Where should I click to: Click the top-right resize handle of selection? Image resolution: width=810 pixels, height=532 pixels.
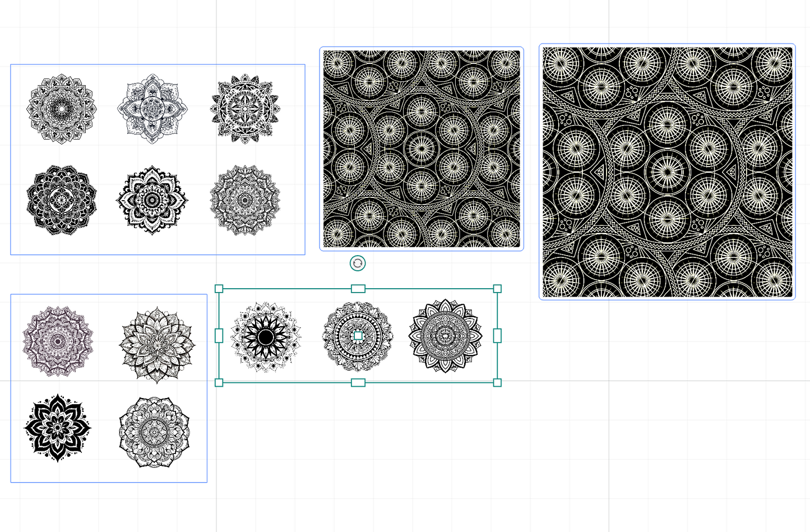click(497, 289)
